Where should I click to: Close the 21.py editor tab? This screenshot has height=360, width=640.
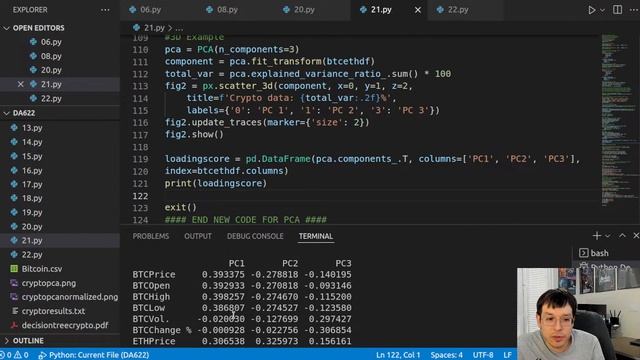(x=418, y=10)
